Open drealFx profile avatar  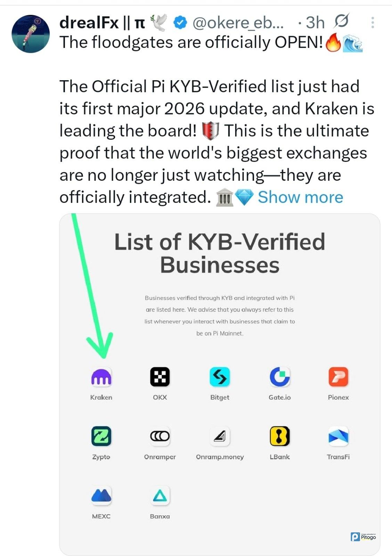31,34
